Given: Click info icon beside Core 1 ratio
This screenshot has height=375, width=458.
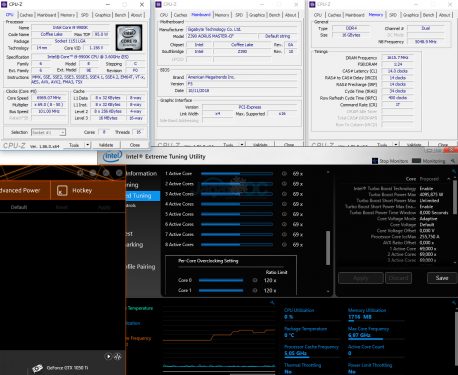Looking at the screenshot, I should click(x=255, y=291).
